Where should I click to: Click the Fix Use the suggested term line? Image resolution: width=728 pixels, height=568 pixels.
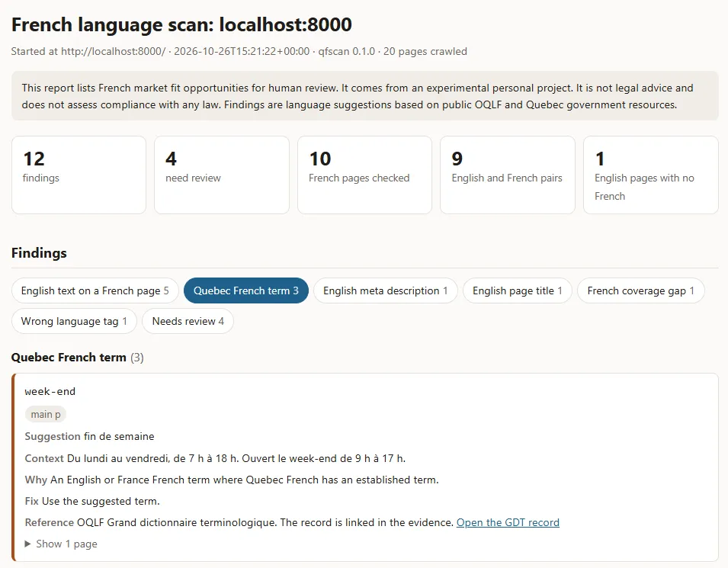[92, 501]
